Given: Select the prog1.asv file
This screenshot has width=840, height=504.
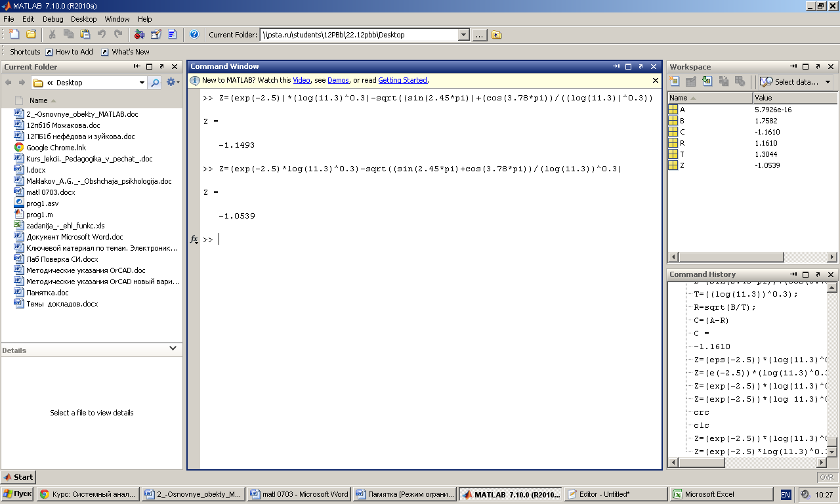Looking at the screenshot, I should (42, 203).
